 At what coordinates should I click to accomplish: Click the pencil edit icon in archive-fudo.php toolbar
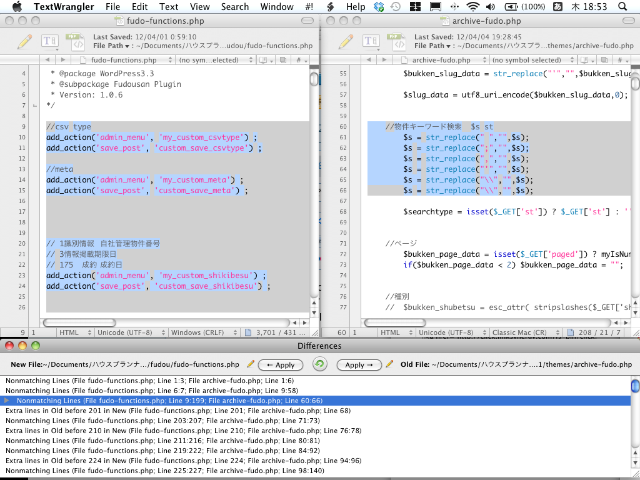[346, 40]
